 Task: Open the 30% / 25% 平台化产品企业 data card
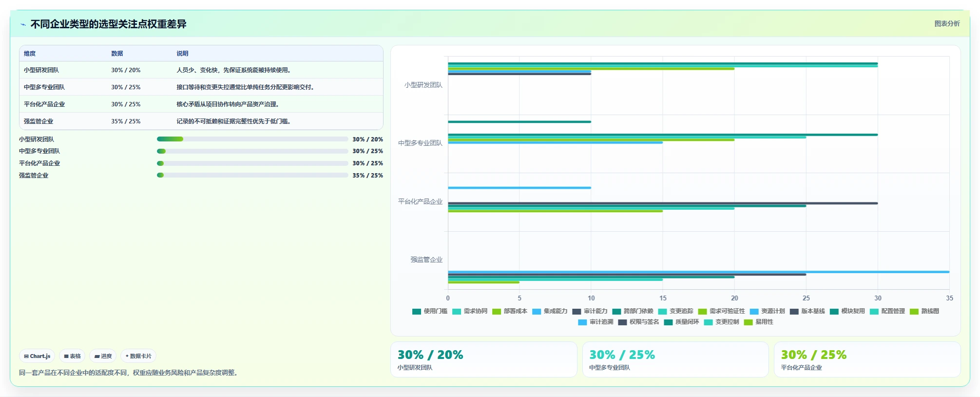[x=867, y=359]
